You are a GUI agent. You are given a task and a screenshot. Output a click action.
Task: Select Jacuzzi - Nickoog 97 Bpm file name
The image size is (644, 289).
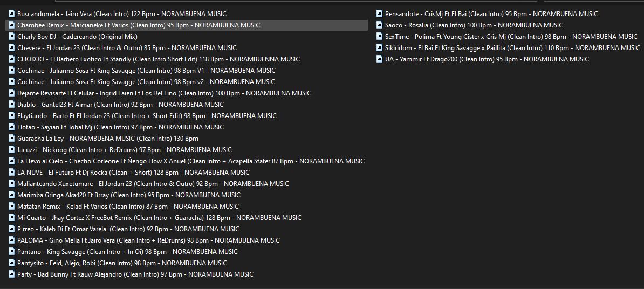pos(125,150)
